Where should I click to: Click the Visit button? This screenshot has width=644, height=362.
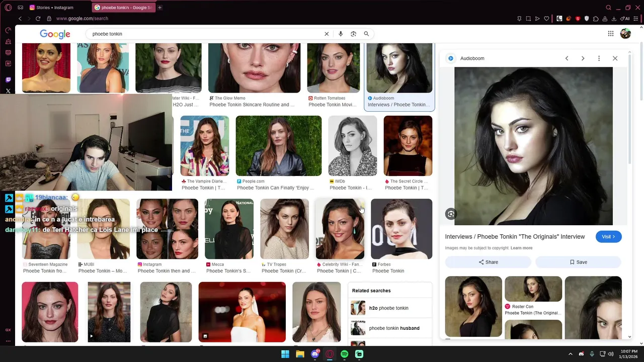point(608,237)
